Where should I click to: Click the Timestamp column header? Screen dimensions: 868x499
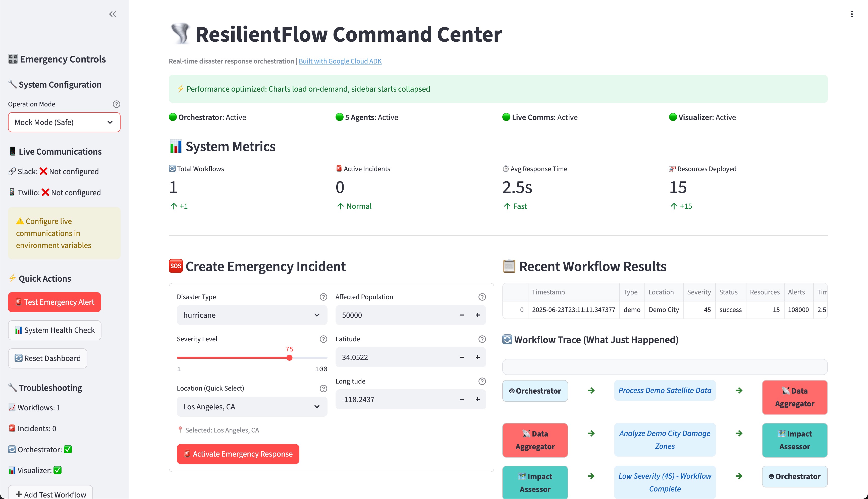(x=548, y=292)
